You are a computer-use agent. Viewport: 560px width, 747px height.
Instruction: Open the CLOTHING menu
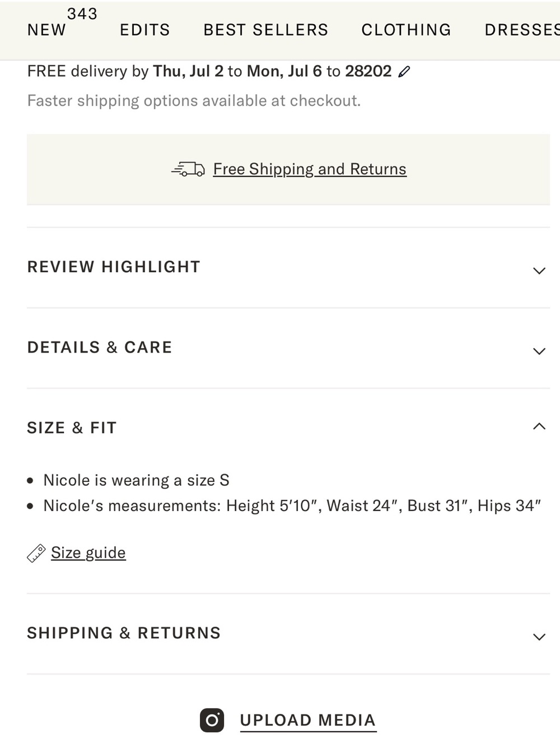click(x=406, y=30)
